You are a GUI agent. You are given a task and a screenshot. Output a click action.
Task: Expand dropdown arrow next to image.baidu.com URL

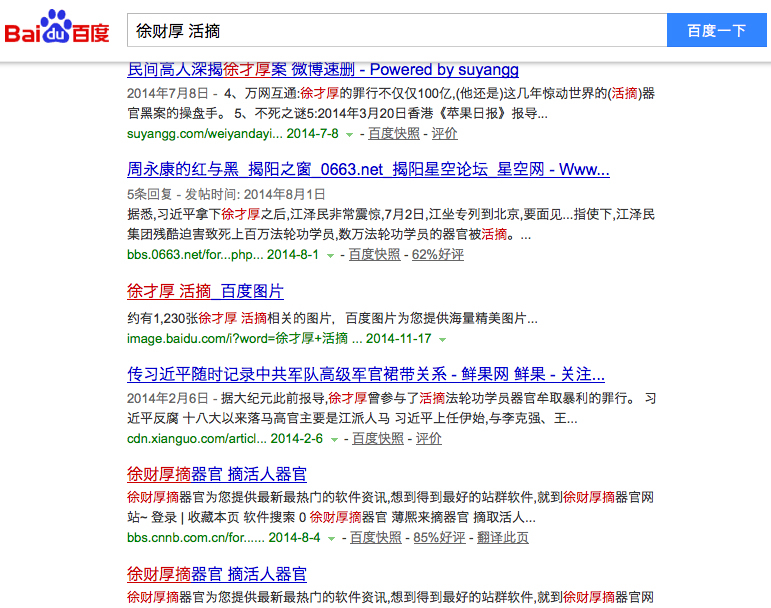click(x=442, y=339)
